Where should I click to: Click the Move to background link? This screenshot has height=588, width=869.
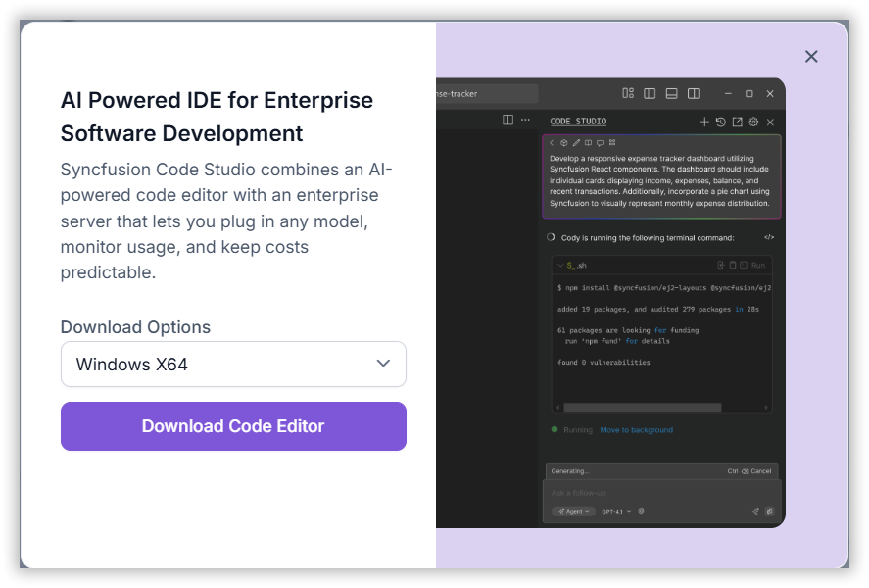click(635, 429)
